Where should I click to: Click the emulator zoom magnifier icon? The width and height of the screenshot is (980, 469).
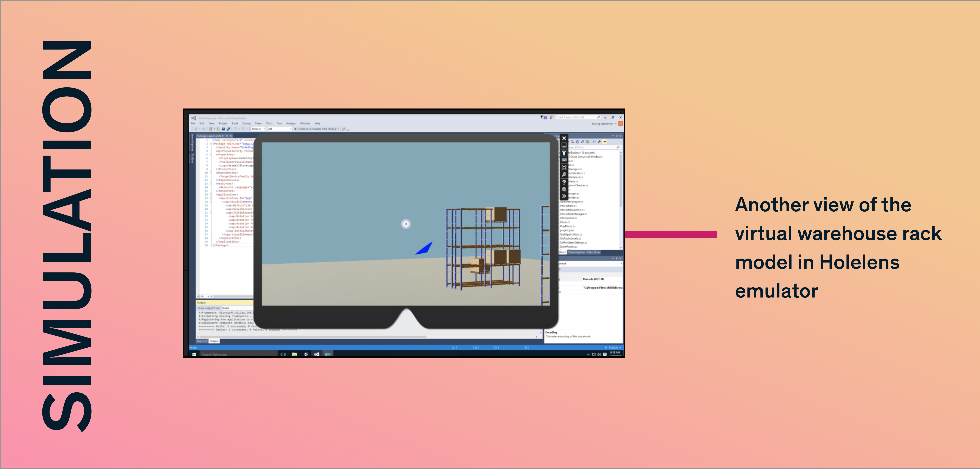click(x=564, y=175)
